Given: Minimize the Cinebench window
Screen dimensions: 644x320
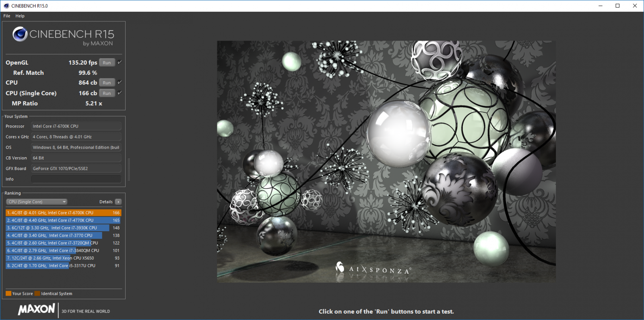Looking at the screenshot, I should (601, 6).
